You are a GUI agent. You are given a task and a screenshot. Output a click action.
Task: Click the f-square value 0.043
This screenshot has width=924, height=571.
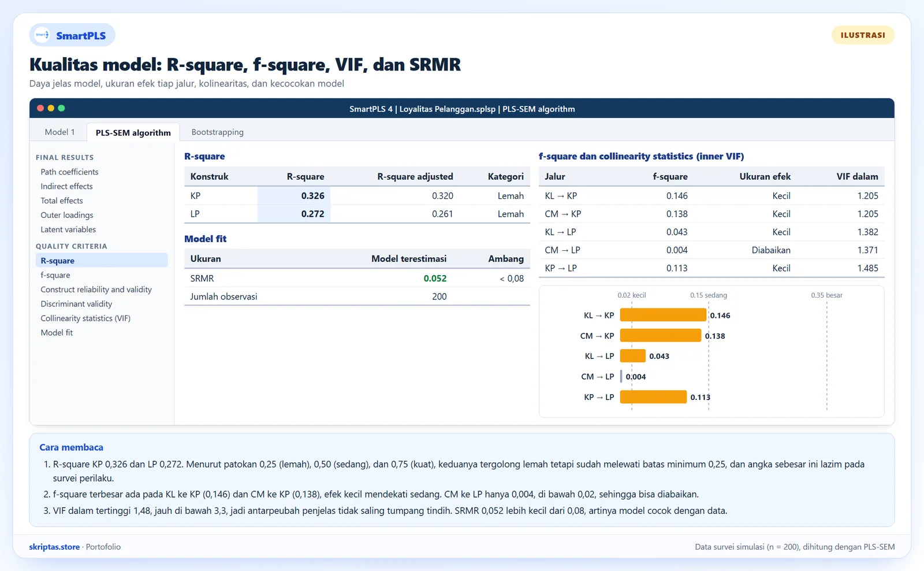677,232
